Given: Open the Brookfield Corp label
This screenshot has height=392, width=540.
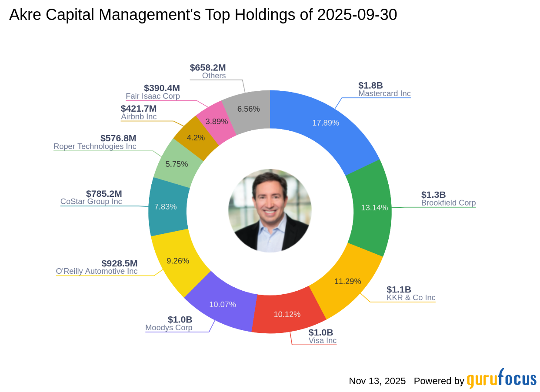Looking at the screenshot, I should tap(448, 203).
